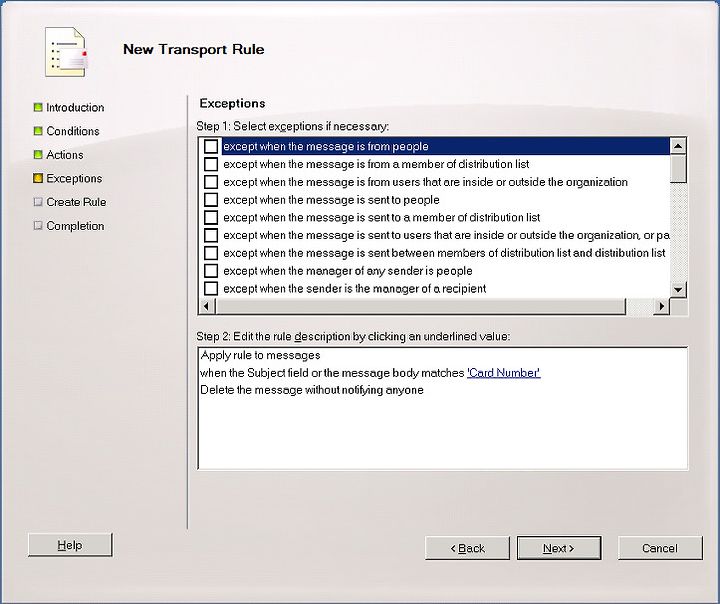The height and width of the screenshot is (604, 720).
Task: Click 'Step 2: Edit the rule description' label
Action: [x=353, y=337]
